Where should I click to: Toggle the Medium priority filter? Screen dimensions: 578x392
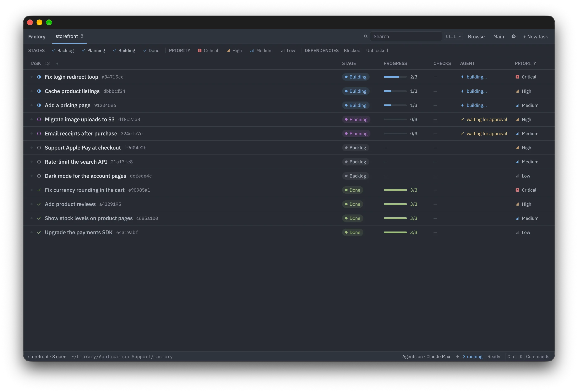click(x=261, y=50)
